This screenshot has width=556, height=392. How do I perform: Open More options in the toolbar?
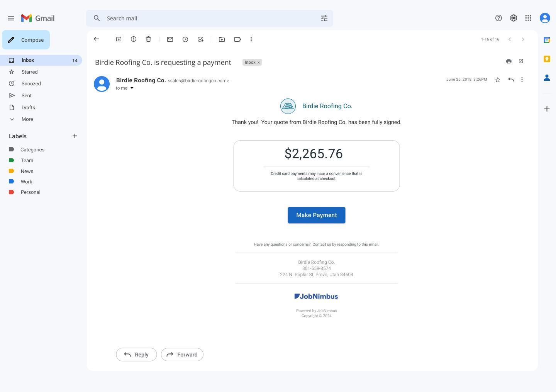[251, 39]
